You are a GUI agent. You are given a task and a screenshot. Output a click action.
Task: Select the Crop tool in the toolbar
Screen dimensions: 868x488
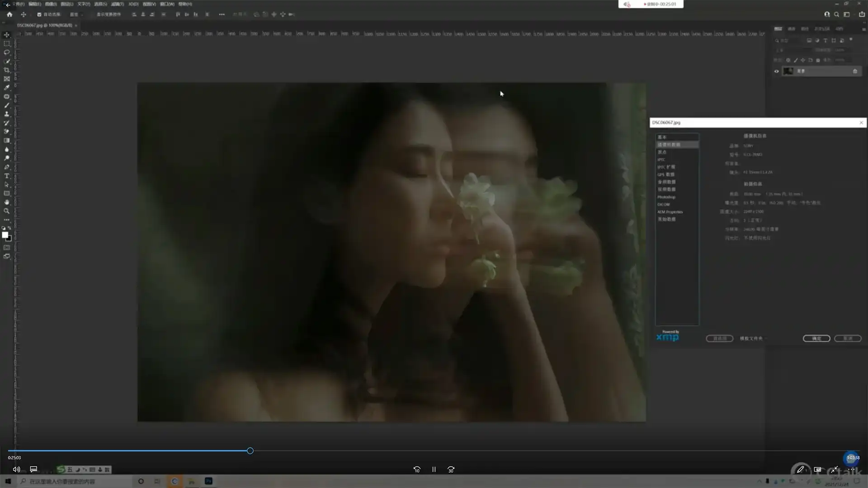7,70
